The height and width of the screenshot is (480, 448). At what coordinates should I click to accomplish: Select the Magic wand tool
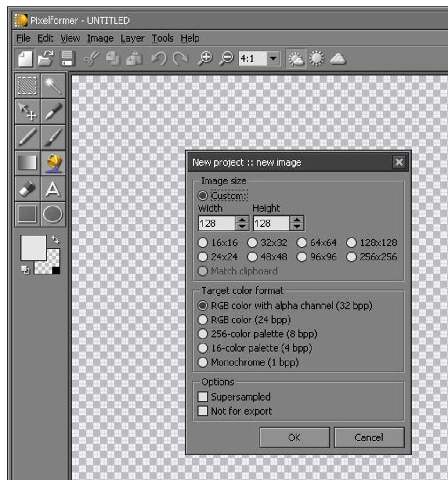point(53,86)
